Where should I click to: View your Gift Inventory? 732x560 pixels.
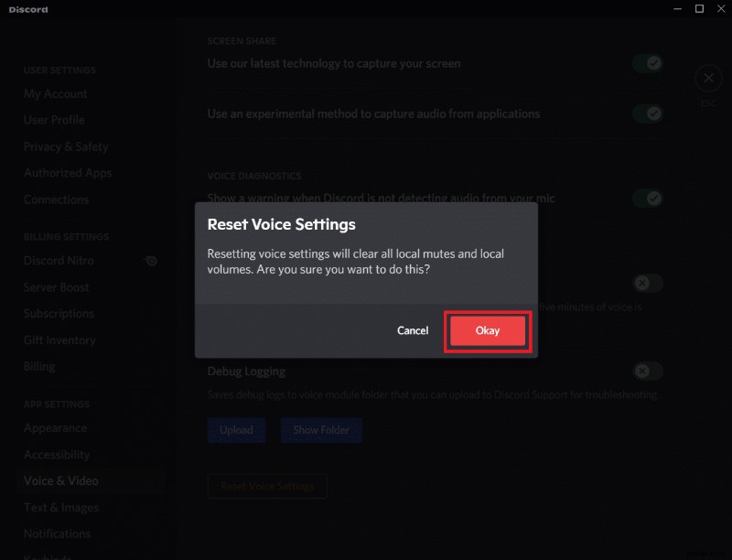pos(59,339)
